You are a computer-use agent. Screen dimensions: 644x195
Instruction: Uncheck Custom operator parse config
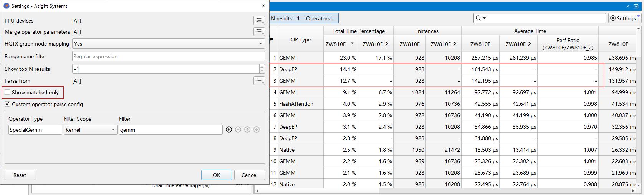pos(7,104)
